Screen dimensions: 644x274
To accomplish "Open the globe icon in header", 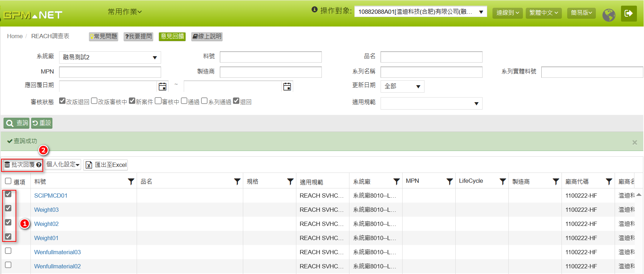I will click(609, 15).
